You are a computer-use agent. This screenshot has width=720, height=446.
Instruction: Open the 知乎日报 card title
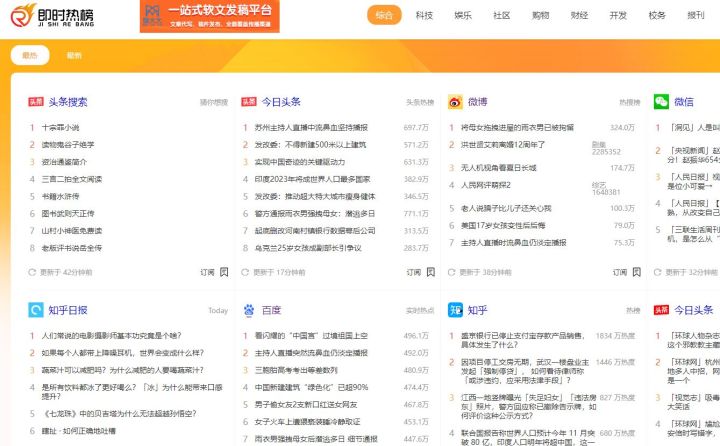(68, 311)
